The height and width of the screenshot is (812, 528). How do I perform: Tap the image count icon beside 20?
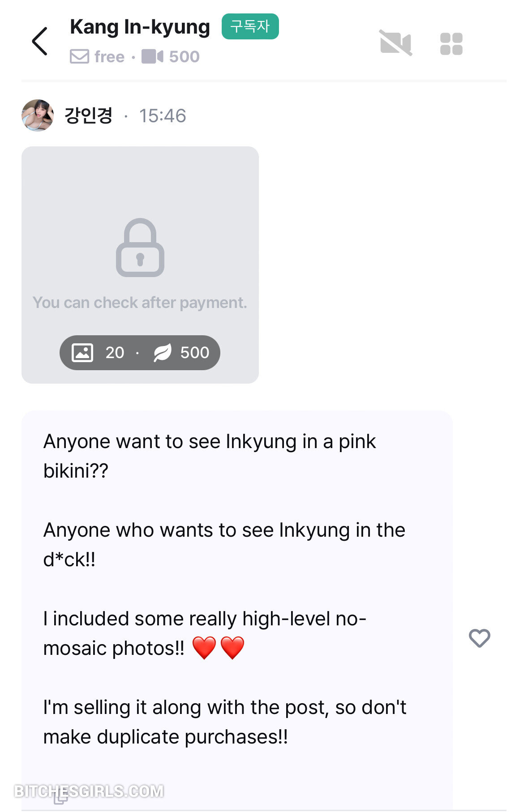[82, 353]
